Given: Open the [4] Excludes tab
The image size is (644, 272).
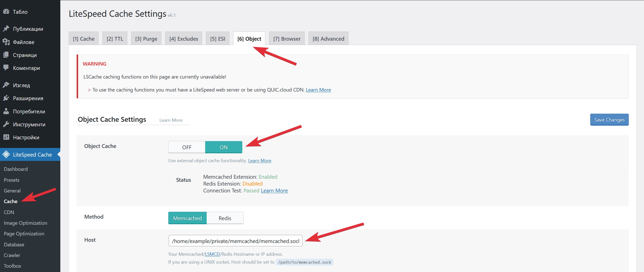Looking at the screenshot, I should (184, 39).
